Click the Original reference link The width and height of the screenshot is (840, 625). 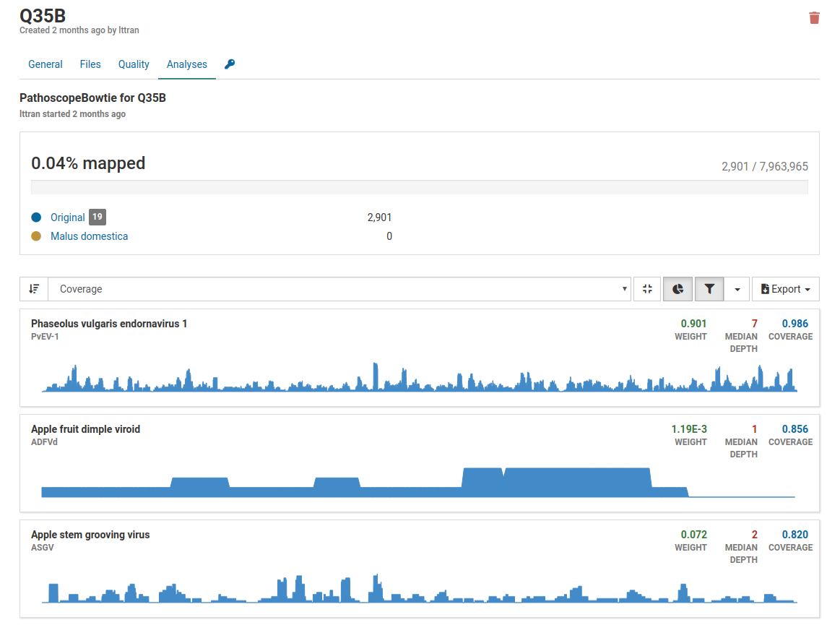(x=68, y=217)
